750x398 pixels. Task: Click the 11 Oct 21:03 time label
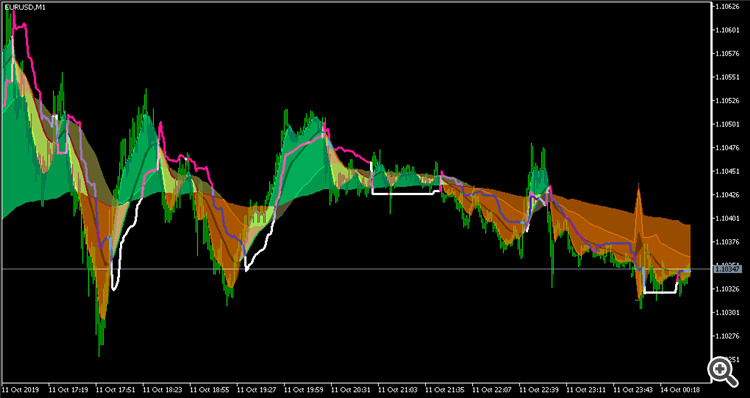[x=397, y=389]
